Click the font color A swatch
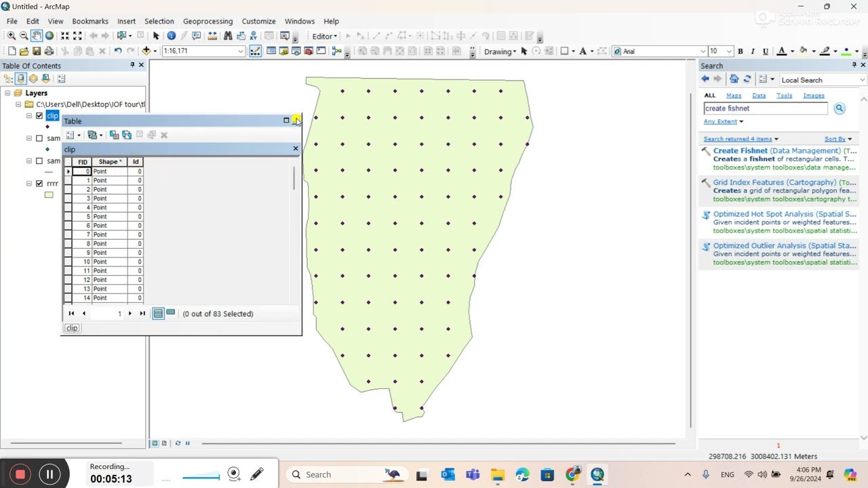 [781, 52]
